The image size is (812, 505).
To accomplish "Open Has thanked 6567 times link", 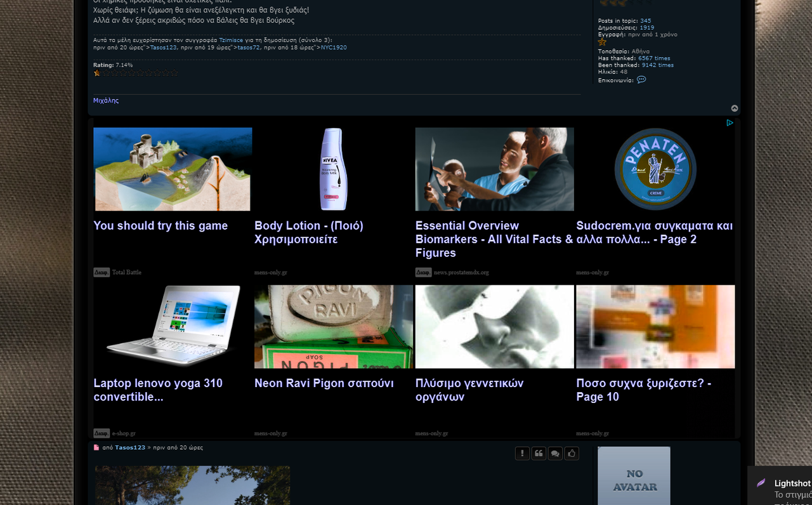I will click(x=654, y=58).
